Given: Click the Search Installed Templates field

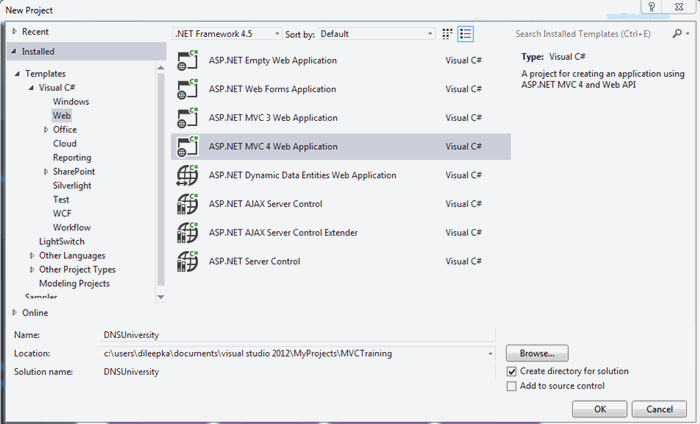Looking at the screenshot, I should (591, 34).
